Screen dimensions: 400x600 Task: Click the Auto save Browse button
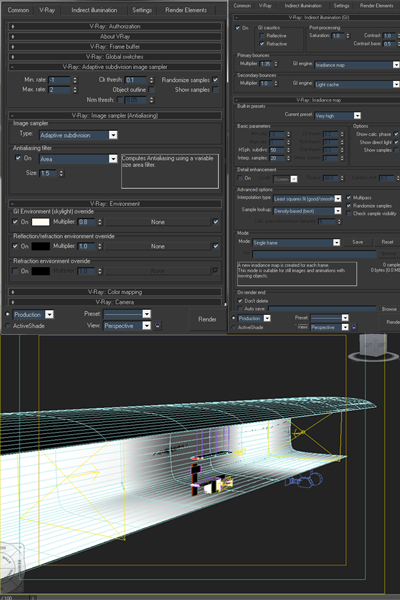pos(389,309)
